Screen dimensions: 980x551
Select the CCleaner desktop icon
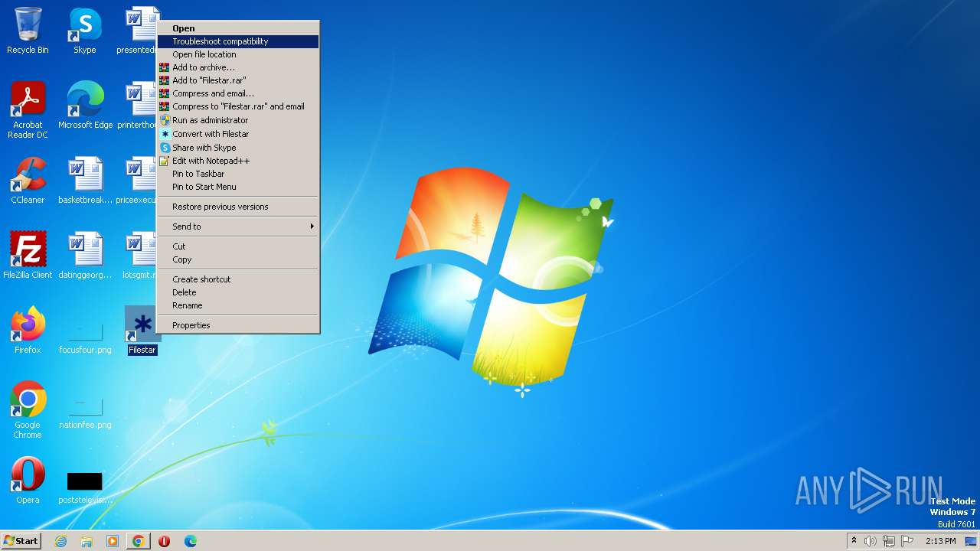(x=28, y=181)
